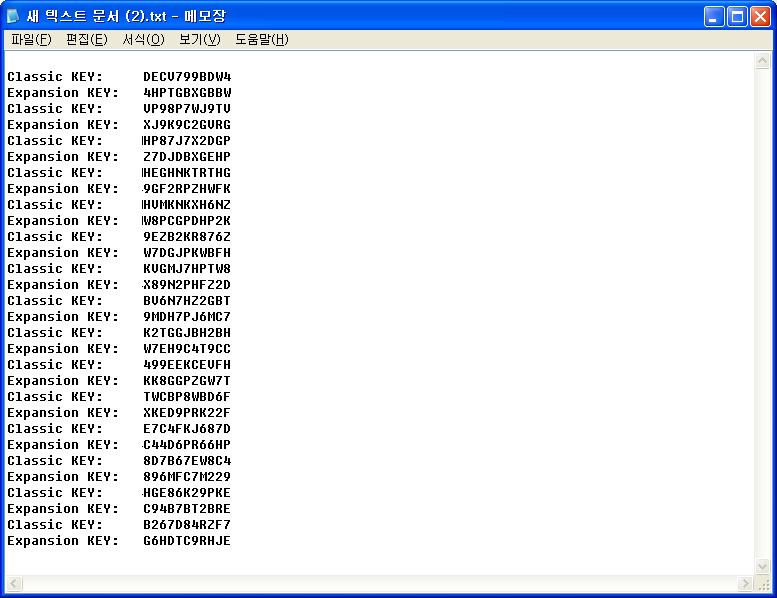Click the vertical scrollbar up arrow

click(x=762, y=61)
